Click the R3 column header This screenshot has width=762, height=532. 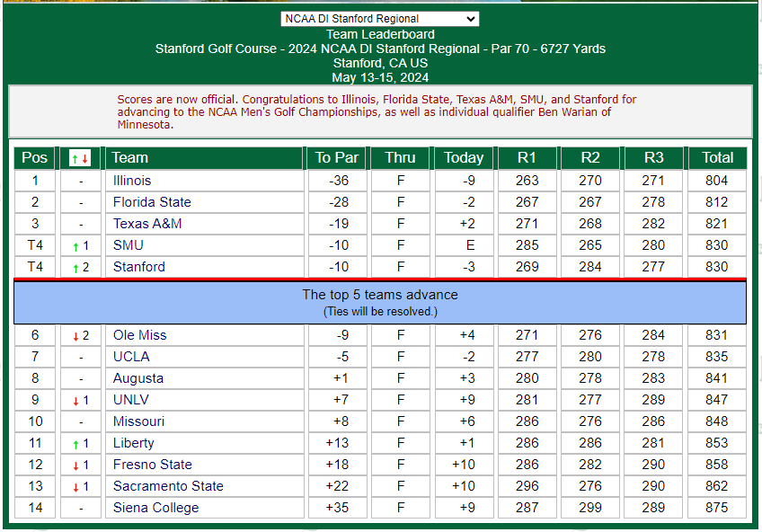click(653, 158)
